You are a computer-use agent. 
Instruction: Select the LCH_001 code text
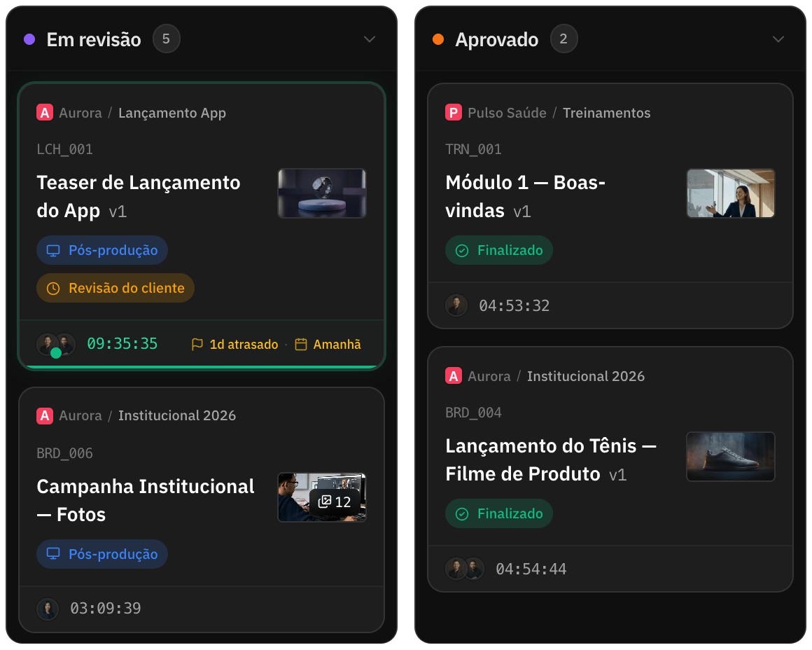[x=64, y=149]
